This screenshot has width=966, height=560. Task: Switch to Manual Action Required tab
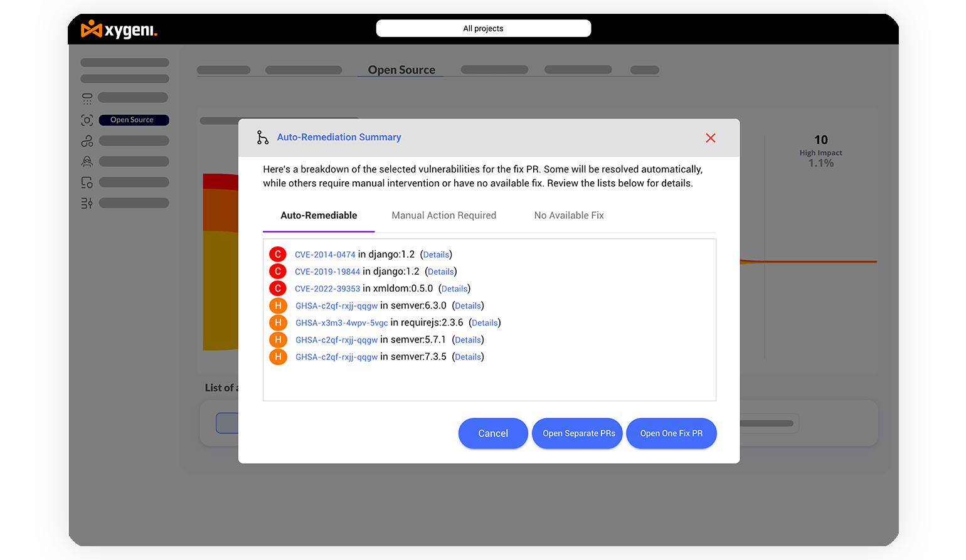click(x=443, y=215)
